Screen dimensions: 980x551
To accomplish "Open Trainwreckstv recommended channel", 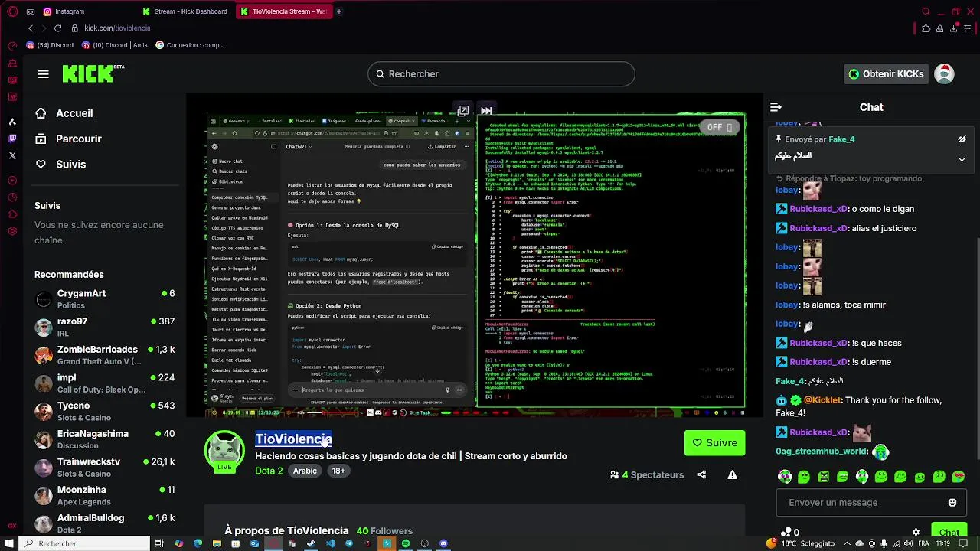I will point(105,468).
